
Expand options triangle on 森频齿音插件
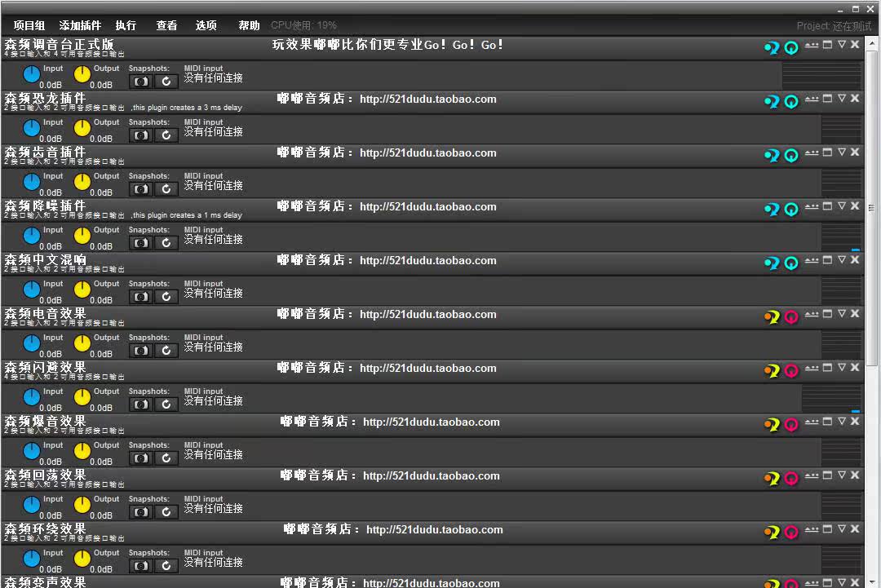pos(841,153)
